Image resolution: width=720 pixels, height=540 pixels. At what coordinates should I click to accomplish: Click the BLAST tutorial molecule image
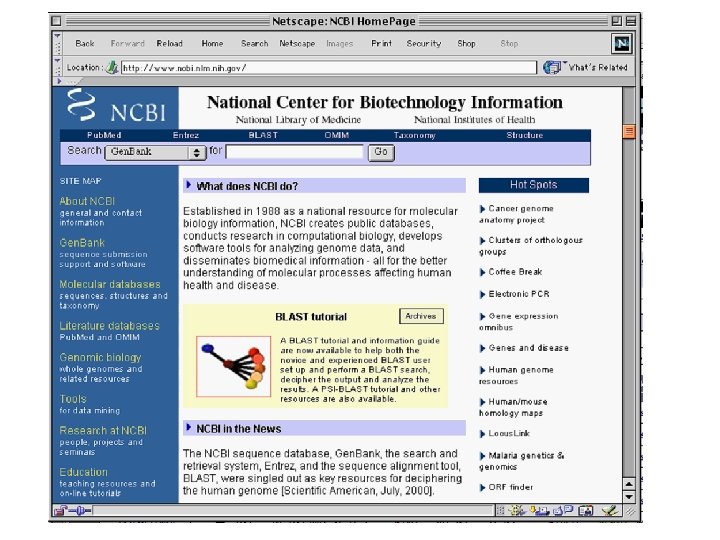tap(234, 366)
